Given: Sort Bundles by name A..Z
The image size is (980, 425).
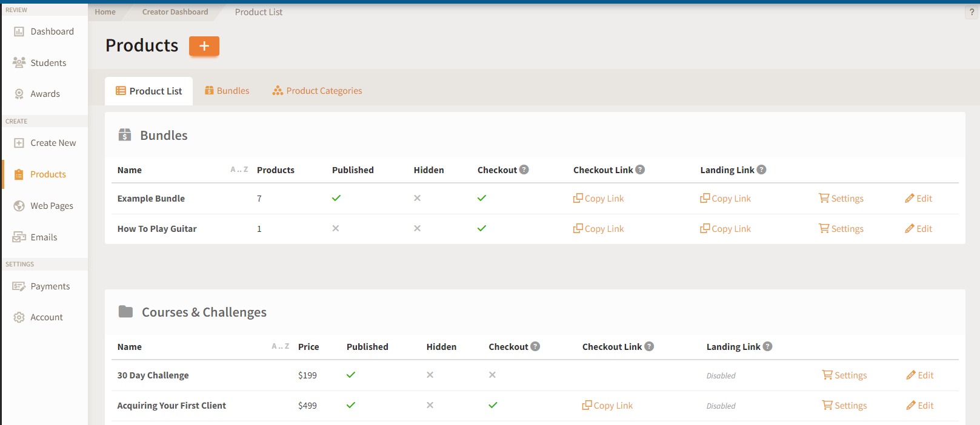Looking at the screenshot, I should tap(239, 170).
